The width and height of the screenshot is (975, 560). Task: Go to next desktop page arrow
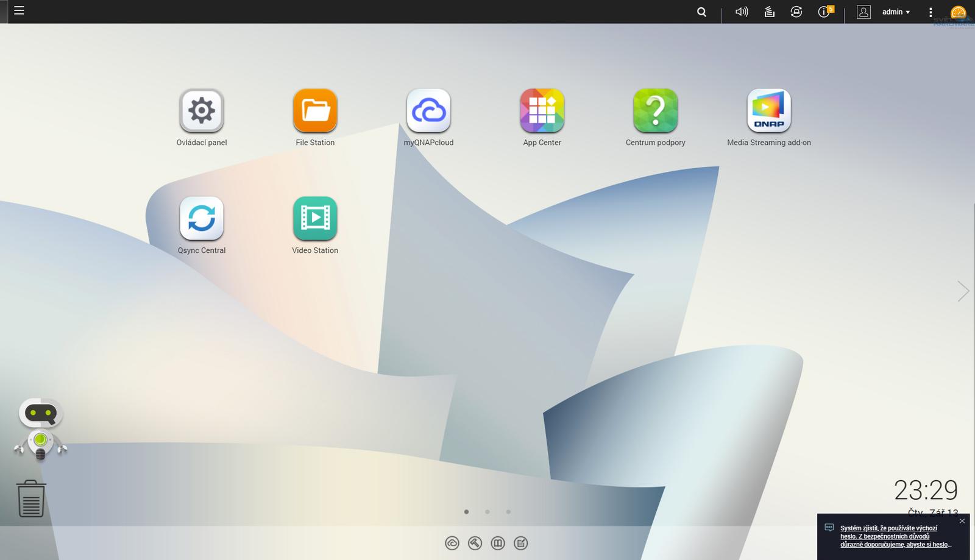click(963, 291)
